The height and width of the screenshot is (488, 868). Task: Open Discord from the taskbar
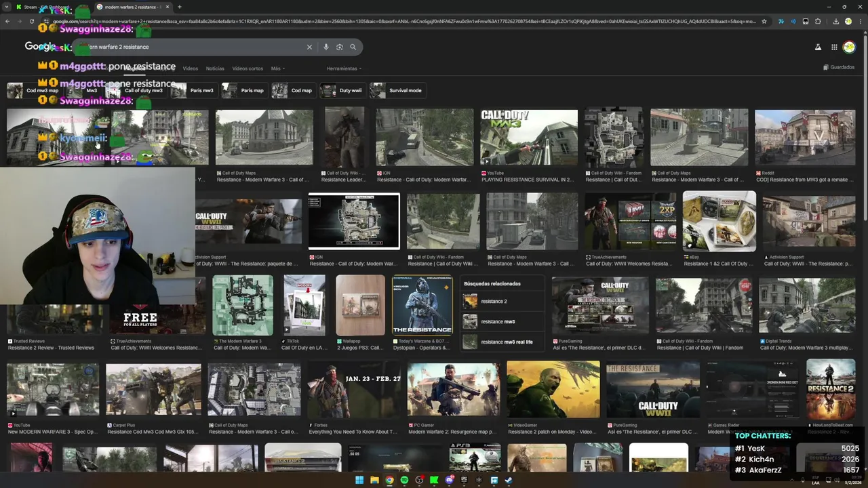pos(449,481)
